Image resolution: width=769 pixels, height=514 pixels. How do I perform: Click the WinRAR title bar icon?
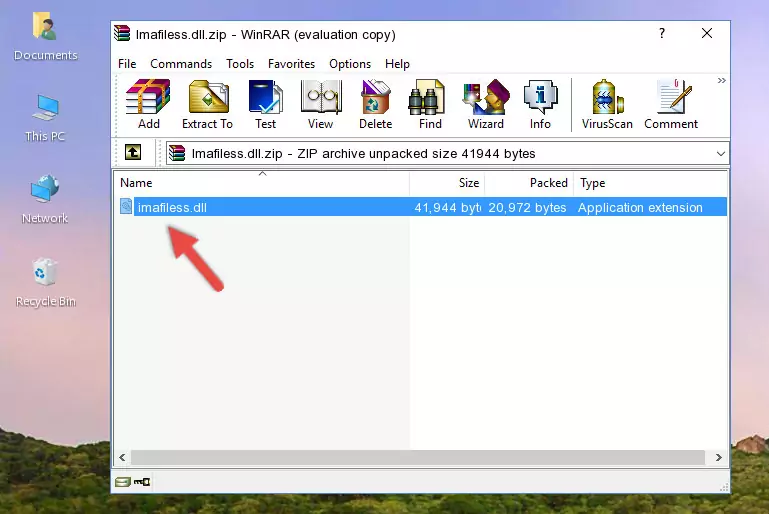click(x=122, y=33)
